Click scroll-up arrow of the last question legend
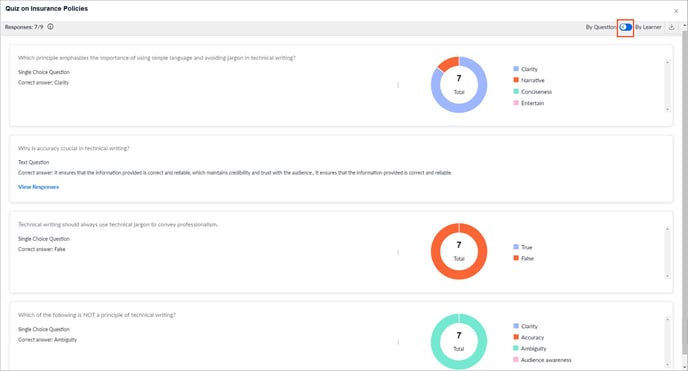Image resolution: width=688 pixels, height=371 pixels. point(667,319)
